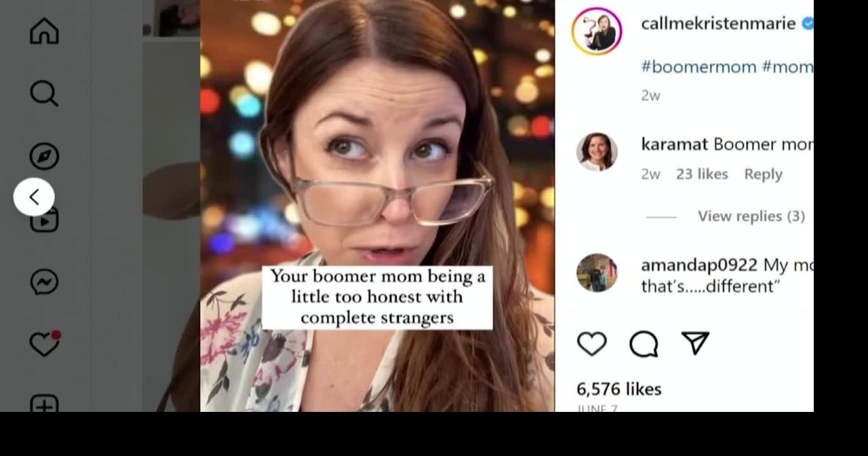Open the Reels section

(x=44, y=220)
